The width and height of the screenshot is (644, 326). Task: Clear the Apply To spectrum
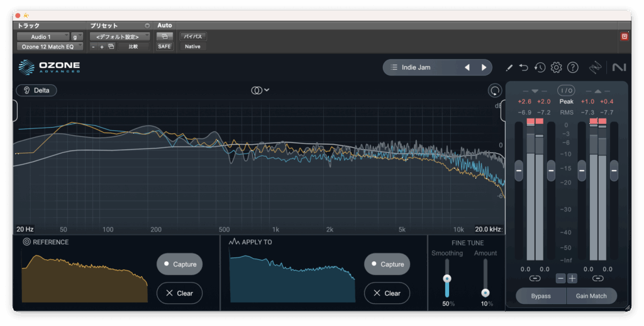pyautogui.click(x=387, y=293)
